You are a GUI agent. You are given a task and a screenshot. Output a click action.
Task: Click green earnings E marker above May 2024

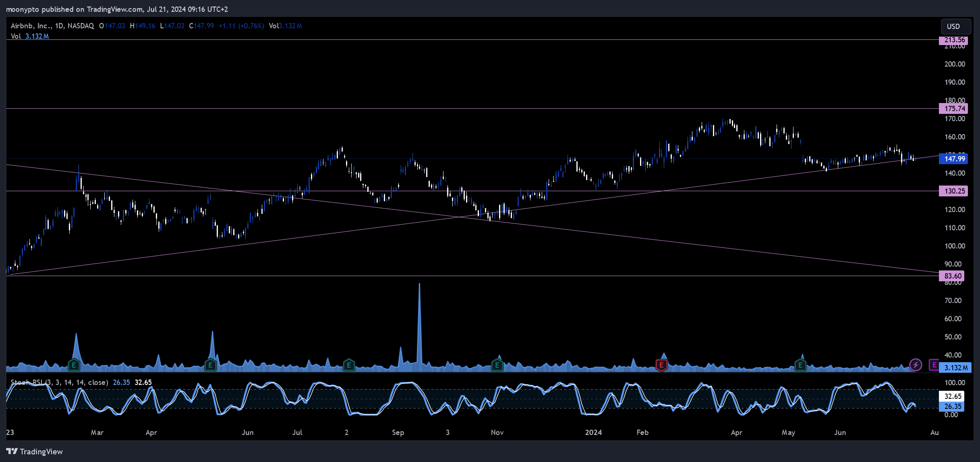[x=800, y=365]
